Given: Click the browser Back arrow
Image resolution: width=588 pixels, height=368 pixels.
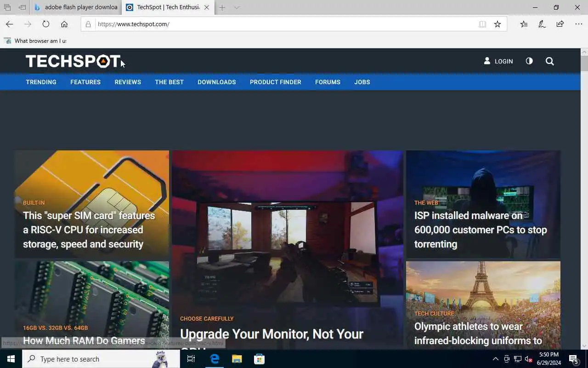Looking at the screenshot, I should pyautogui.click(x=9, y=24).
